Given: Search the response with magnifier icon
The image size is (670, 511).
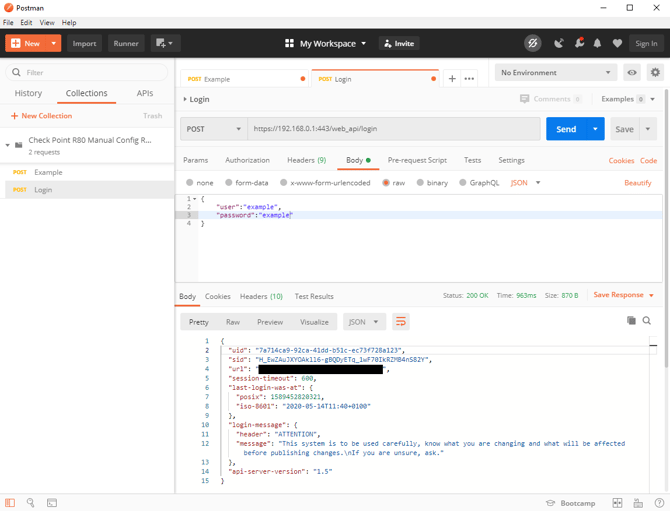Looking at the screenshot, I should (647, 321).
